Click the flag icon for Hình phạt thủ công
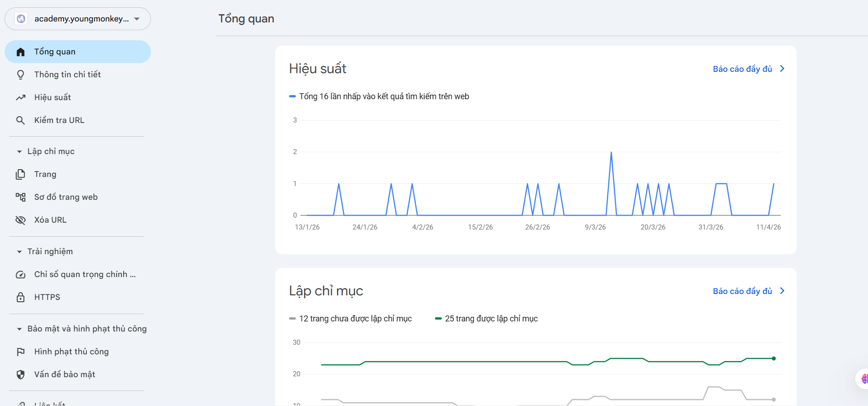This screenshot has height=406, width=868. [x=21, y=352]
